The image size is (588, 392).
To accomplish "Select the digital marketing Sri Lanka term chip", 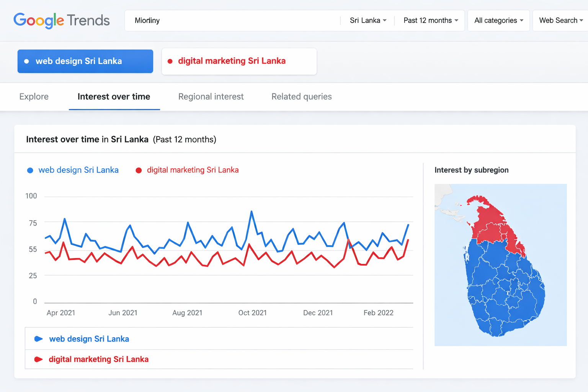I will (x=239, y=61).
